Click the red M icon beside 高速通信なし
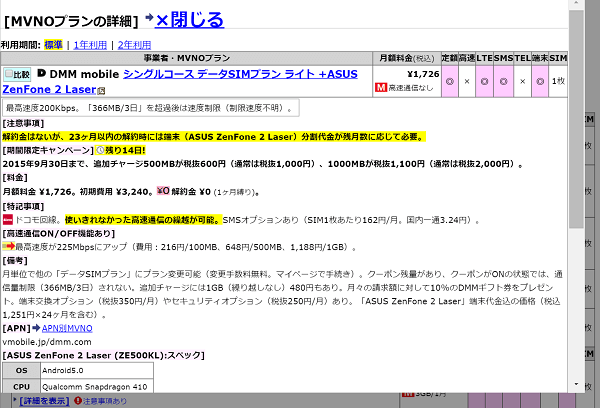 click(381, 88)
